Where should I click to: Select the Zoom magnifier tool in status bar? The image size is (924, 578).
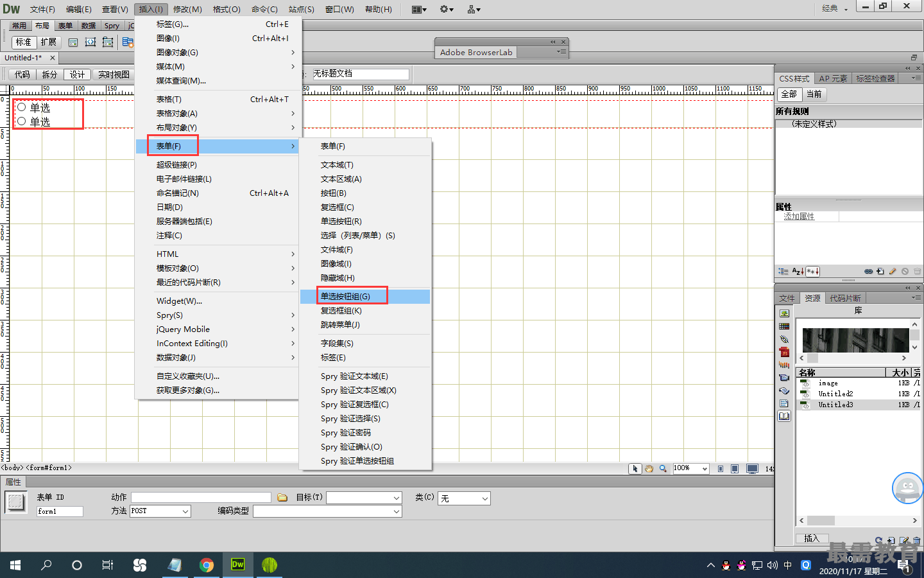663,469
